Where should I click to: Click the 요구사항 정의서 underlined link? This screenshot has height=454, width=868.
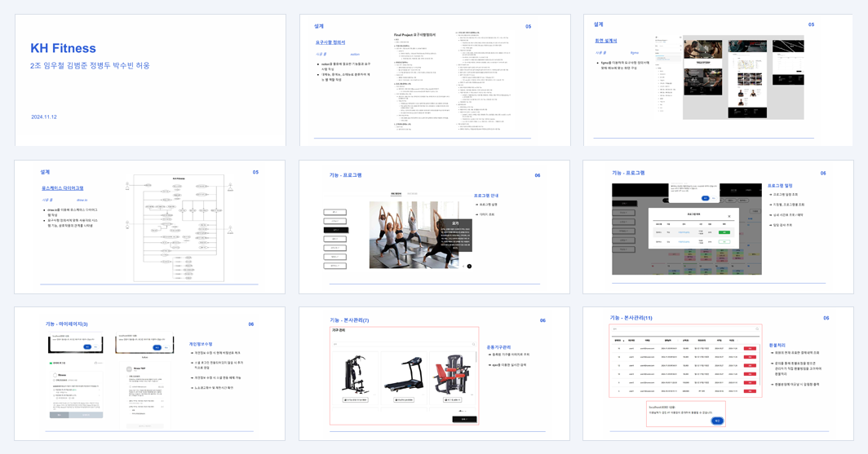click(x=330, y=42)
